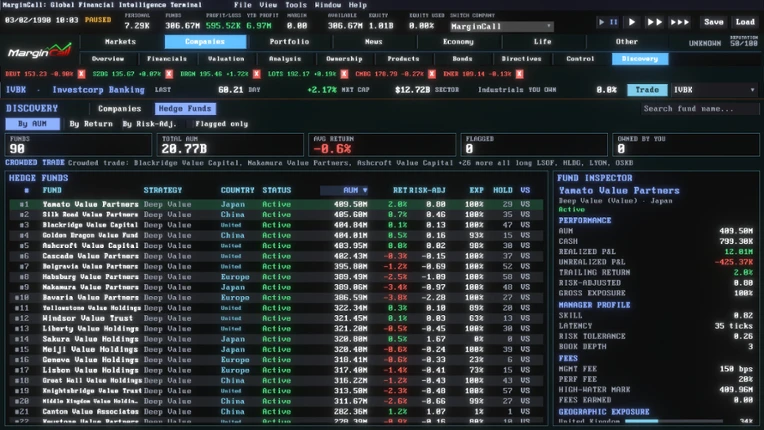Screen dimensions: 764x430
Task: Open the Directives sub-tab
Action: [x=521, y=59]
